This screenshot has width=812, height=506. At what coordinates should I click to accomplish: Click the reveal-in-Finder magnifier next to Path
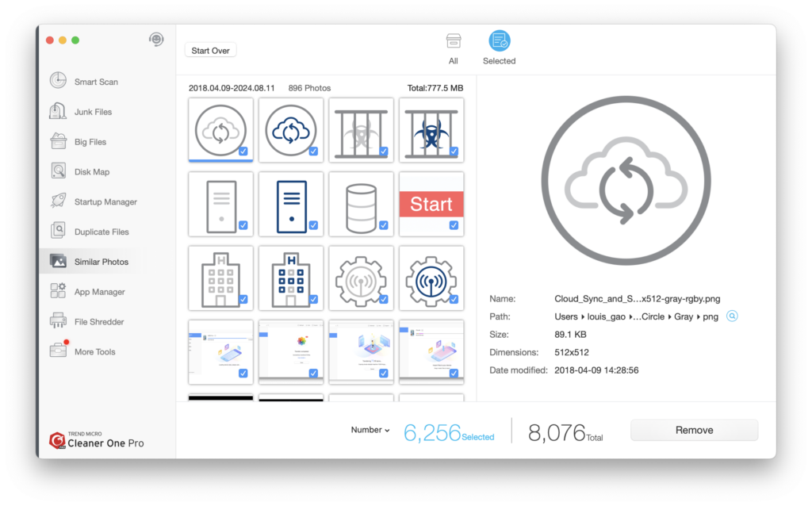coord(732,316)
